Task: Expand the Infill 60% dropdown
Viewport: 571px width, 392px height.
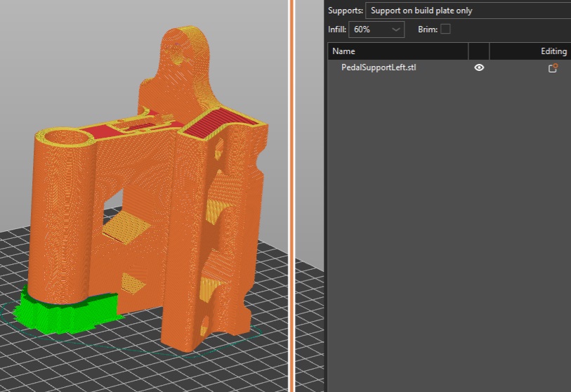Action: tap(377, 30)
